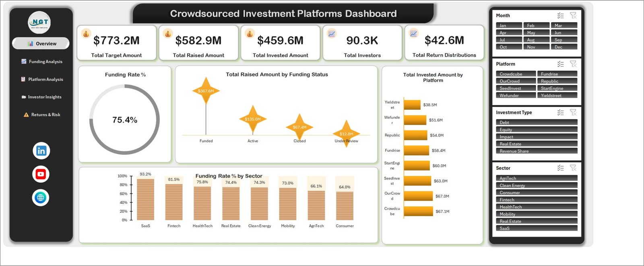Select Republic platform filter
This screenshot has width=644, height=266.
coord(557,81)
